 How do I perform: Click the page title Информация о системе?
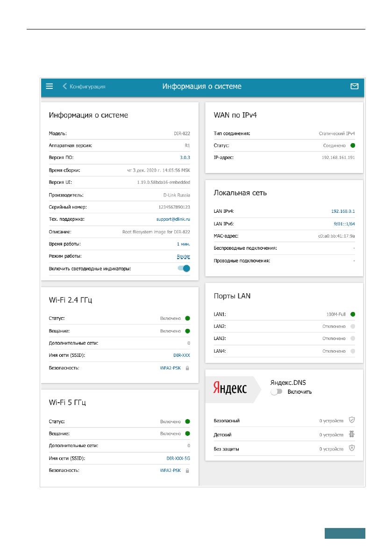point(202,87)
